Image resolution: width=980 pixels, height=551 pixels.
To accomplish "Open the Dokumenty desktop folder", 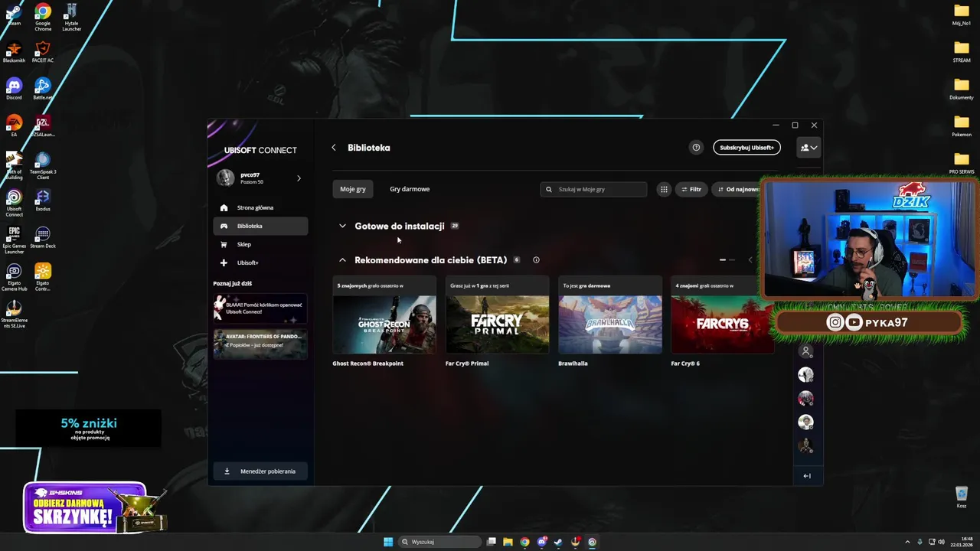I will (962, 89).
